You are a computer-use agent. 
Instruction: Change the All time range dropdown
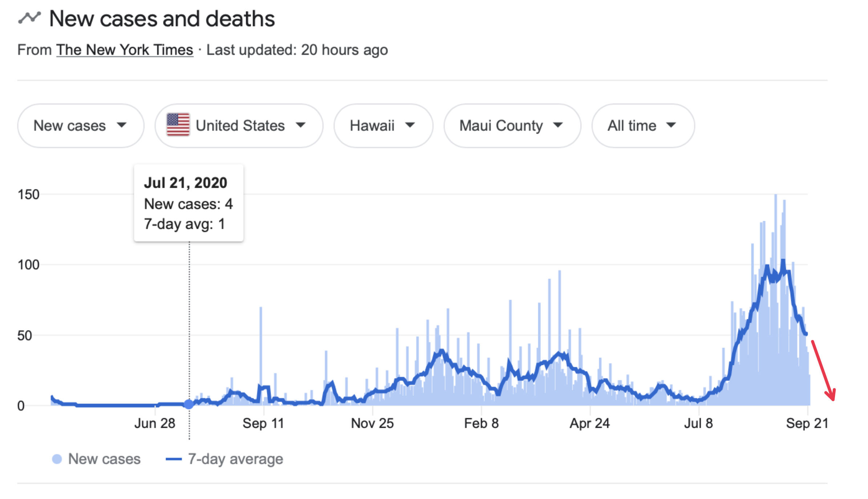pyautogui.click(x=642, y=126)
